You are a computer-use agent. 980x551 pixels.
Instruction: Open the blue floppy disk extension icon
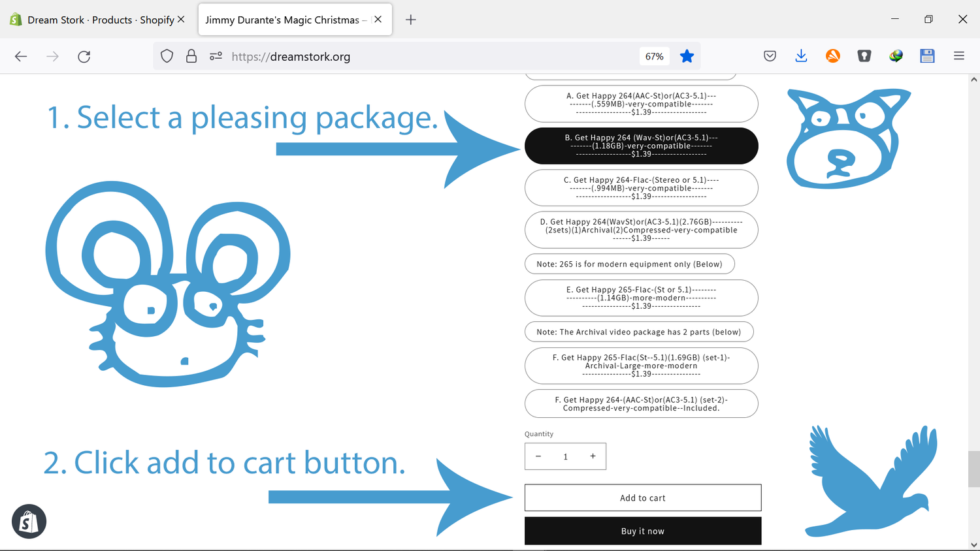(927, 57)
